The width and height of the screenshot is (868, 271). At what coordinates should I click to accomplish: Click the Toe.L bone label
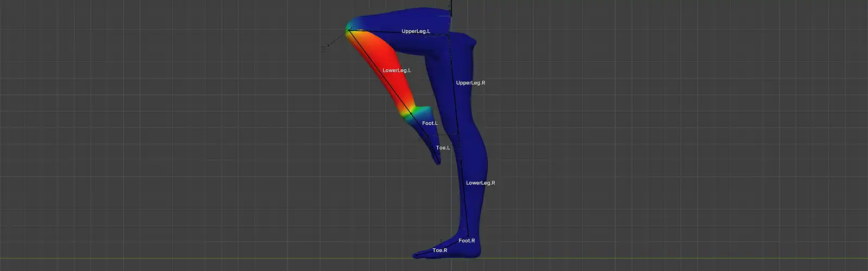point(443,147)
